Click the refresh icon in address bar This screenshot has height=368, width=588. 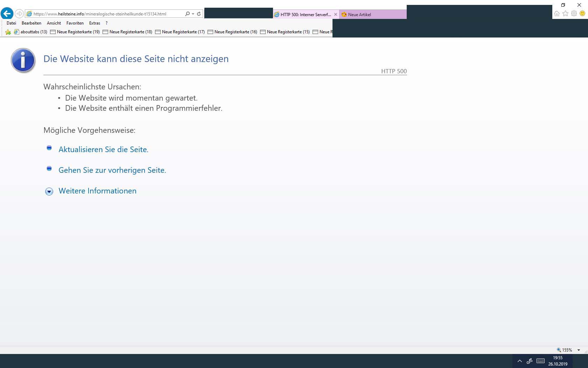tap(199, 14)
